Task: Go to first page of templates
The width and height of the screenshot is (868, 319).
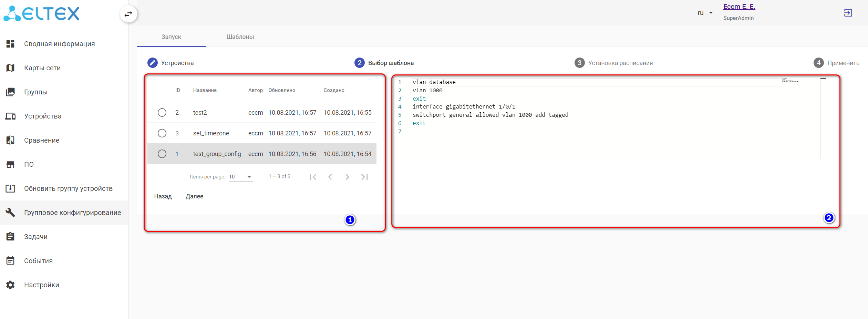Action: [313, 177]
